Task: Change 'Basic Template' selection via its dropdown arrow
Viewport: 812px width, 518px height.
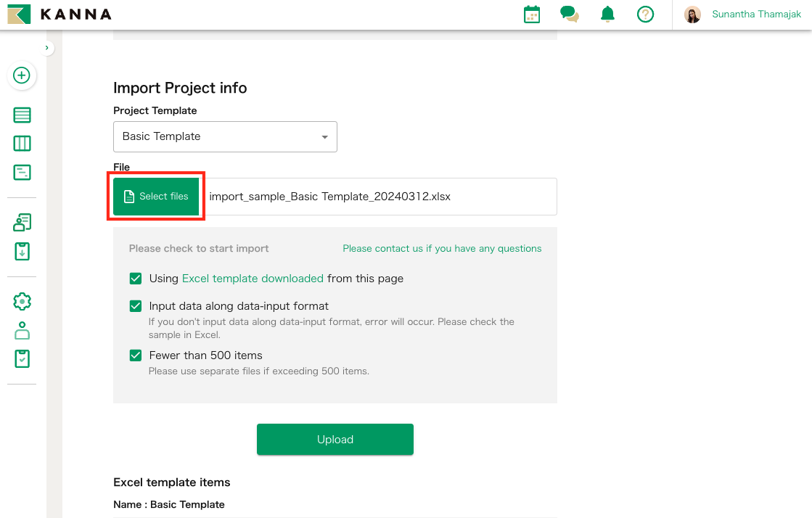Action: coord(324,136)
